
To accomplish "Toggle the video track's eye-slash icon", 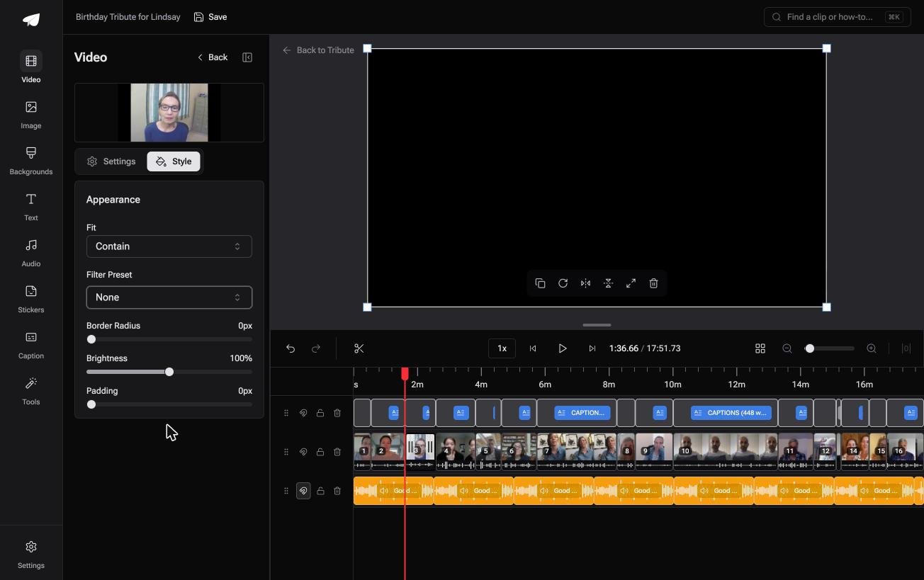I will pyautogui.click(x=303, y=452).
